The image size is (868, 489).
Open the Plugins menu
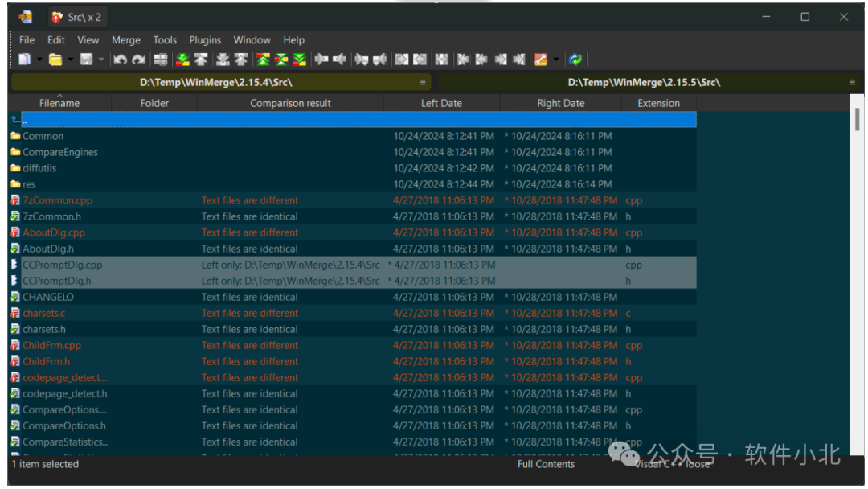click(x=205, y=40)
